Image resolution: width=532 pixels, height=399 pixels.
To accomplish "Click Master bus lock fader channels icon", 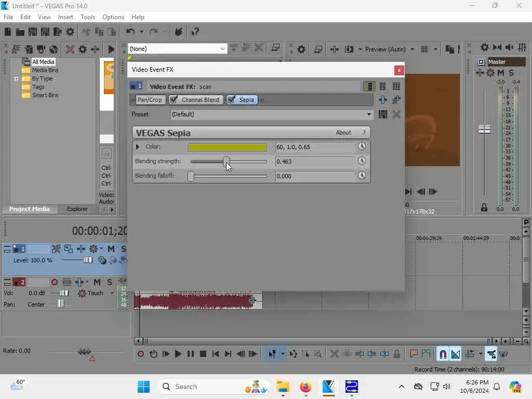I will pyautogui.click(x=484, y=207).
